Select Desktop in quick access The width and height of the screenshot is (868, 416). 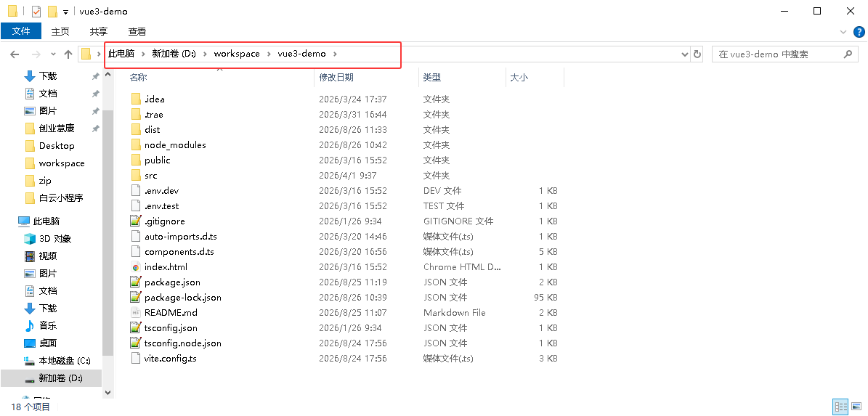(x=57, y=146)
